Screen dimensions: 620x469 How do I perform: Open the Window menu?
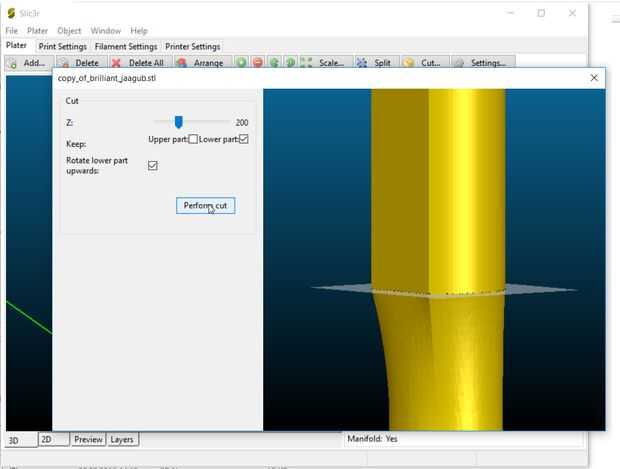(106, 30)
